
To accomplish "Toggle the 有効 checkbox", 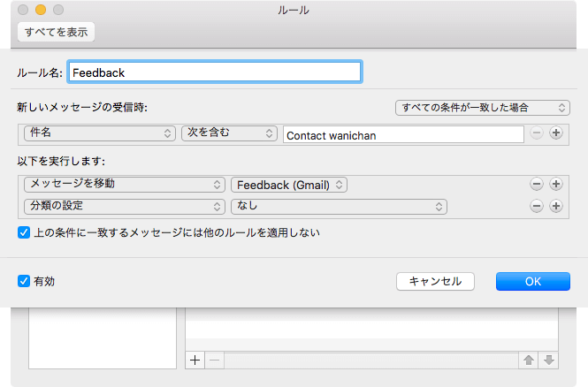I will click(x=24, y=281).
